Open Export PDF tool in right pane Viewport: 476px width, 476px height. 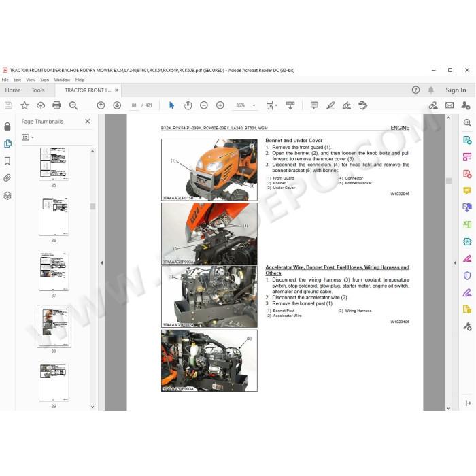(x=467, y=140)
